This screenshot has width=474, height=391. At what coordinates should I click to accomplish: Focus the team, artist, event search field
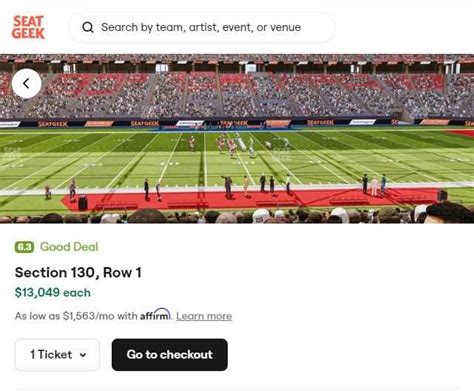202,27
